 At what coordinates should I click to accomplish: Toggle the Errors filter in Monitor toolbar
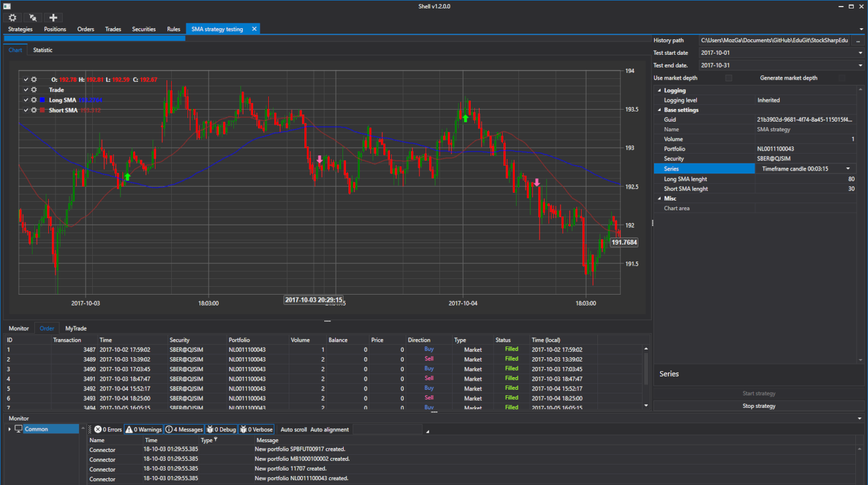108,430
